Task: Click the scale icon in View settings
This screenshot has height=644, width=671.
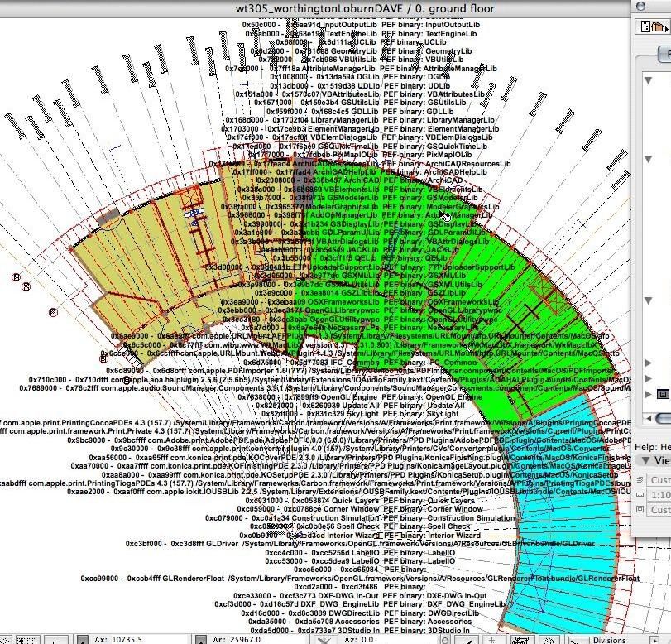Action: coord(640,495)
